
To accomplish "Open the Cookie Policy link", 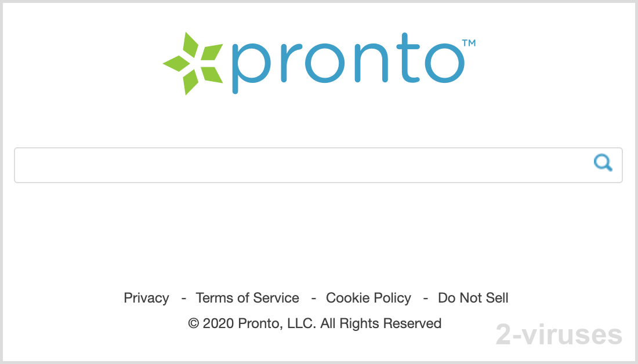I will (x=368, y=298).
